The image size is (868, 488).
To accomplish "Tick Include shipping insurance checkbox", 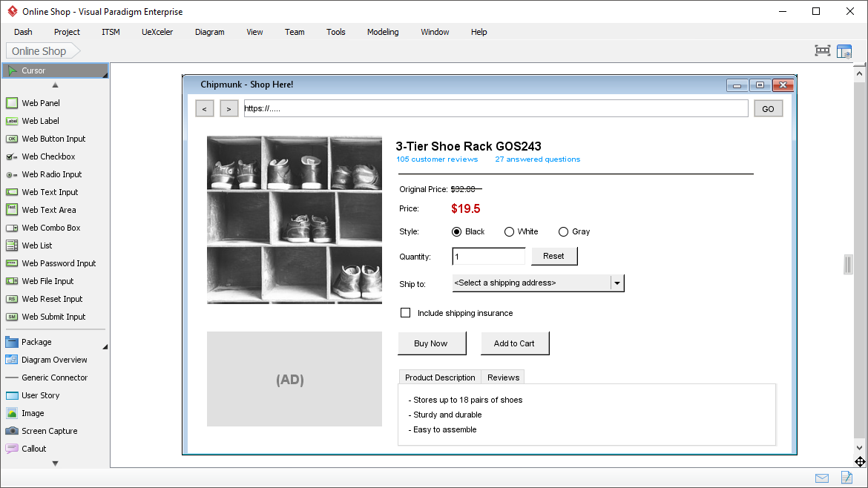I will coord(405,313).
